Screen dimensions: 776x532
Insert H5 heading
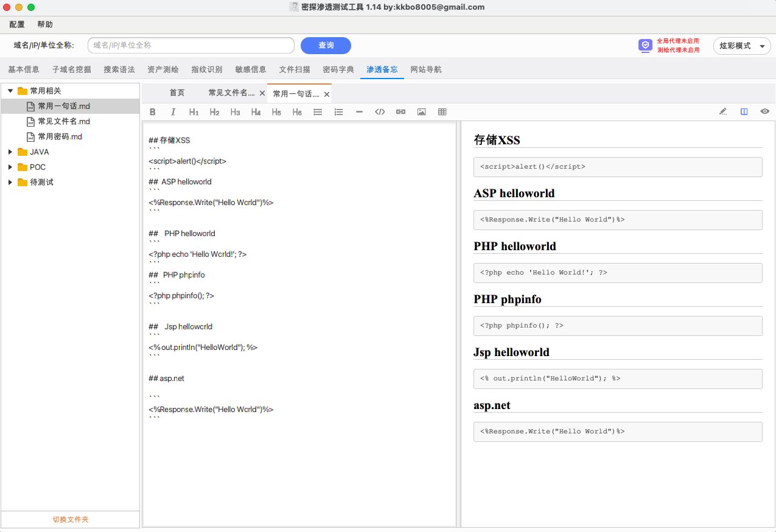click(x=276, y=112)
